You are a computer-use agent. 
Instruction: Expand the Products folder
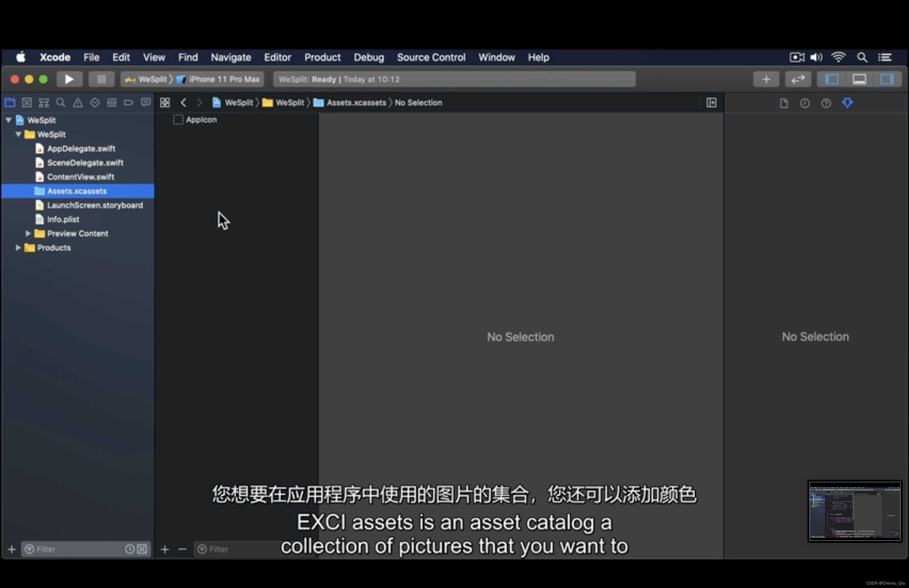tap(18, 248)
